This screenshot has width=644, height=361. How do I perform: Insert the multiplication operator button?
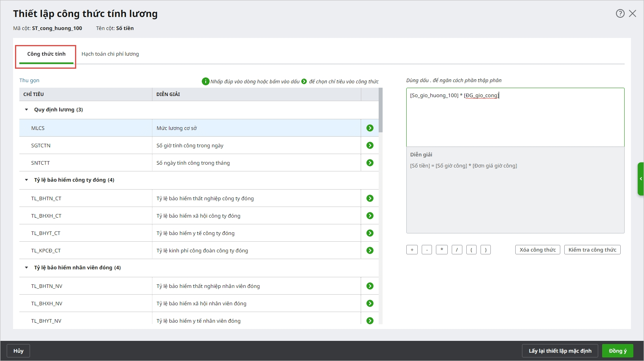(x=441, y=250)
